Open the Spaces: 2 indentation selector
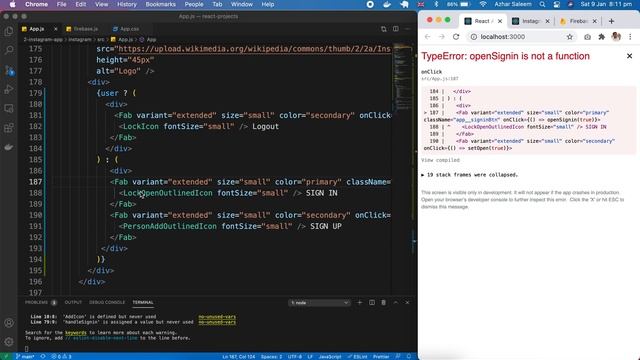The height and width of the screenshot is (360, 640). [271, 356]
